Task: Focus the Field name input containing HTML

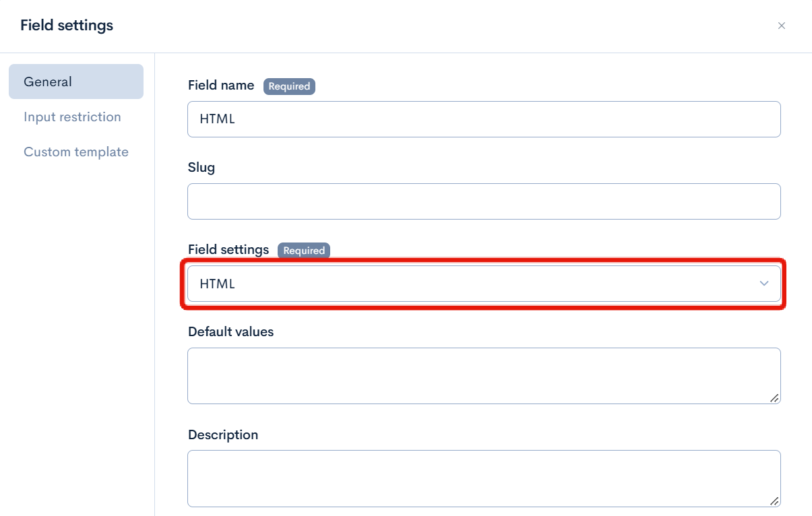Action: pos(484,119)
